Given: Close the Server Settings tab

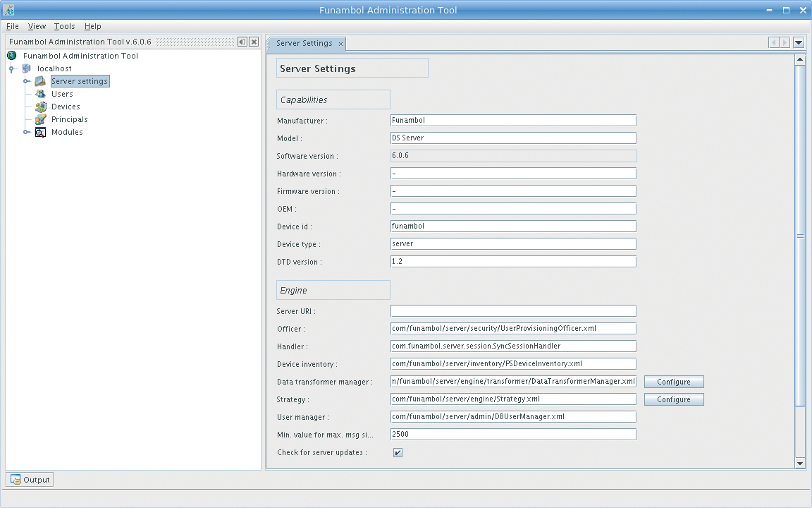Looking at the screenshot, I should pos(340,44).
